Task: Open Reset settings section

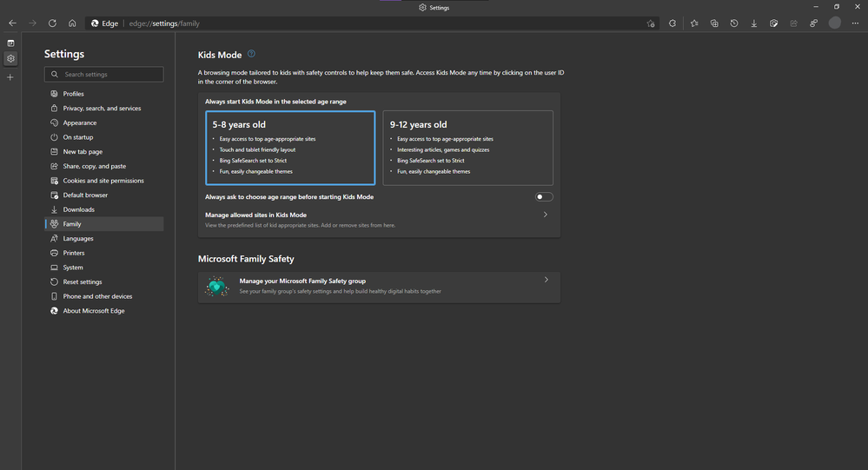Action: [x=104, y=281]
